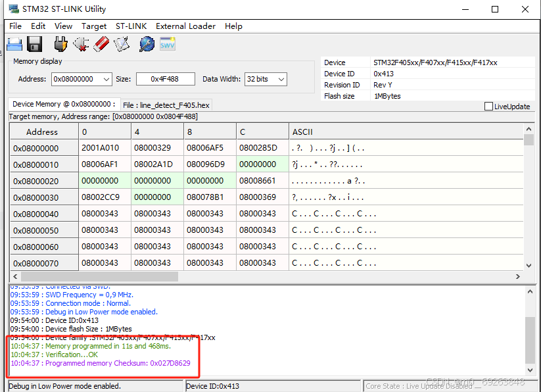The width and height of the screenshot is (541, 392).
Task: Select row address 0x08000040
Action: coord(44,214)
